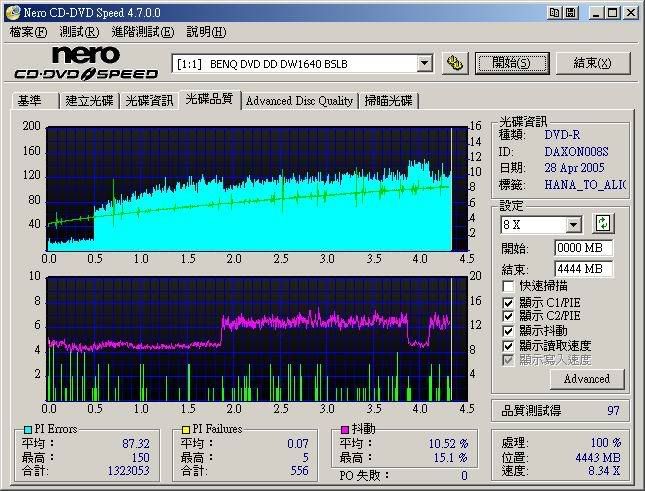Toggle the 快速掃描 quick scan checkbox

(508, 285)
